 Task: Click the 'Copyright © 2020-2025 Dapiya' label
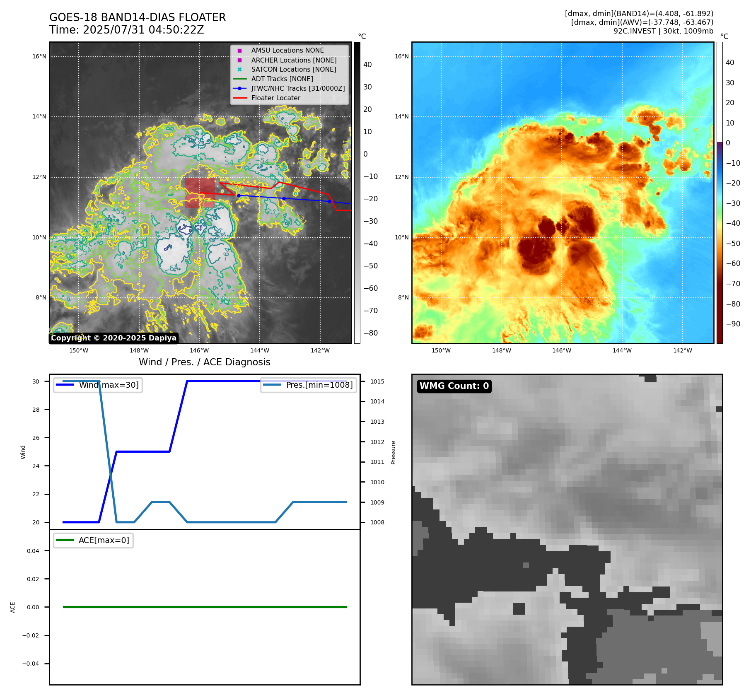(114, 338)
